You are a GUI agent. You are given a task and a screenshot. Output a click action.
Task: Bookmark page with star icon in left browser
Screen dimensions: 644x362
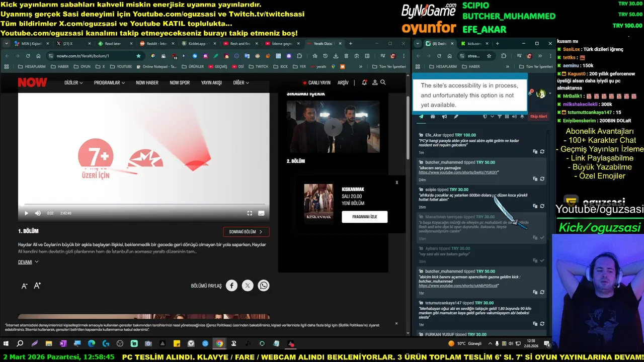138,56
